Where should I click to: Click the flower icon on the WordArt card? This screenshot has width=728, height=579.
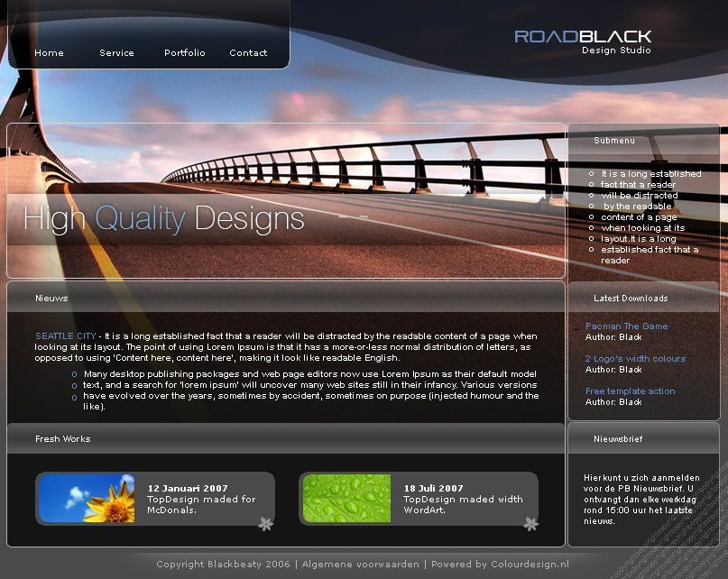[531, 524]
